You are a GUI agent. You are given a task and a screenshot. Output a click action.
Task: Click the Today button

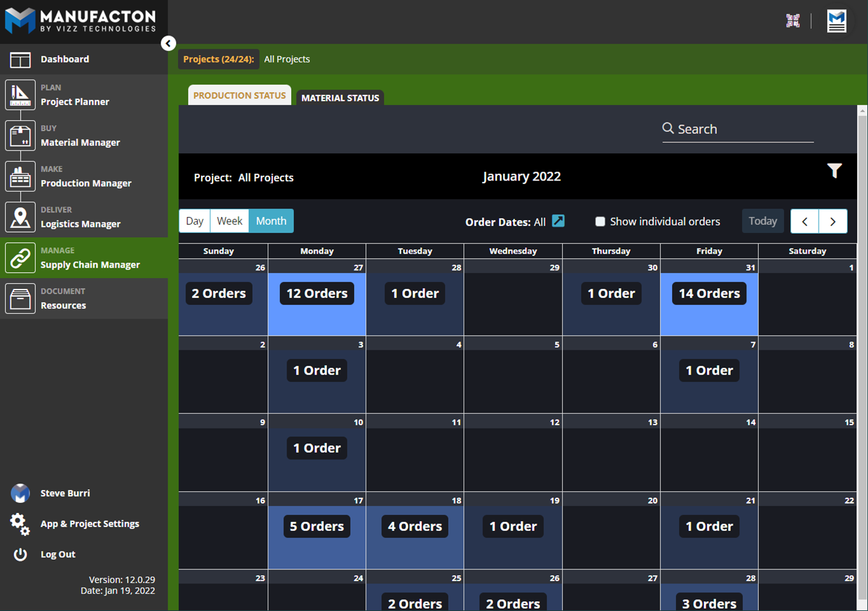(762, 221)
